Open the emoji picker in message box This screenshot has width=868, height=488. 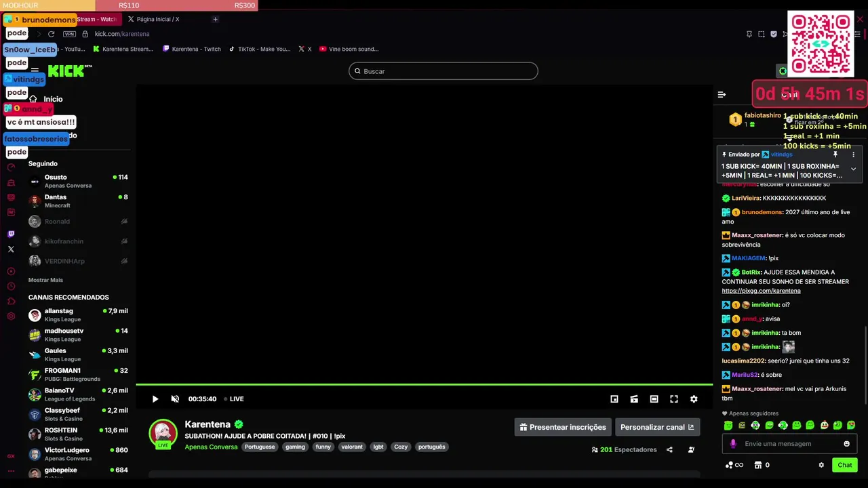846,444
